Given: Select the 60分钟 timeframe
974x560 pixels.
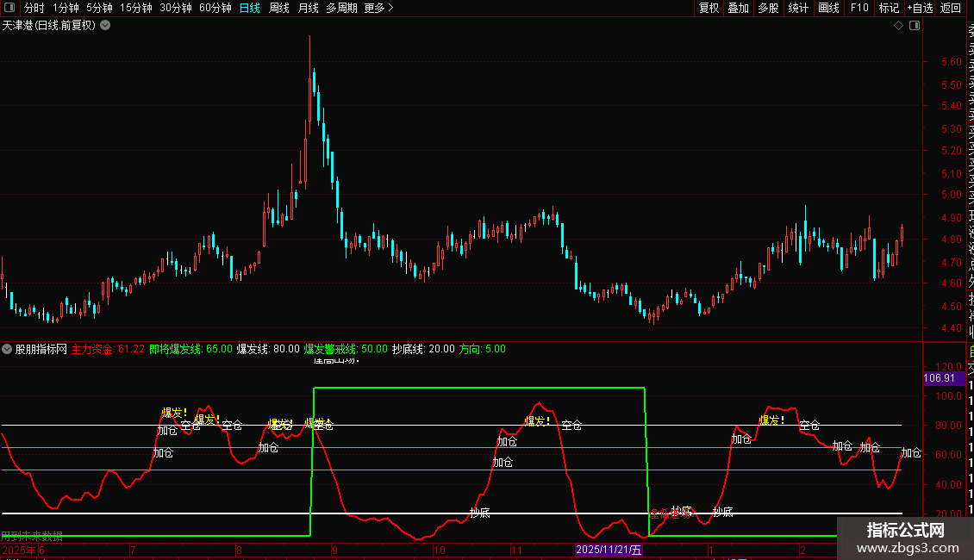Looking at the screenshot, I should coord(215,8).
